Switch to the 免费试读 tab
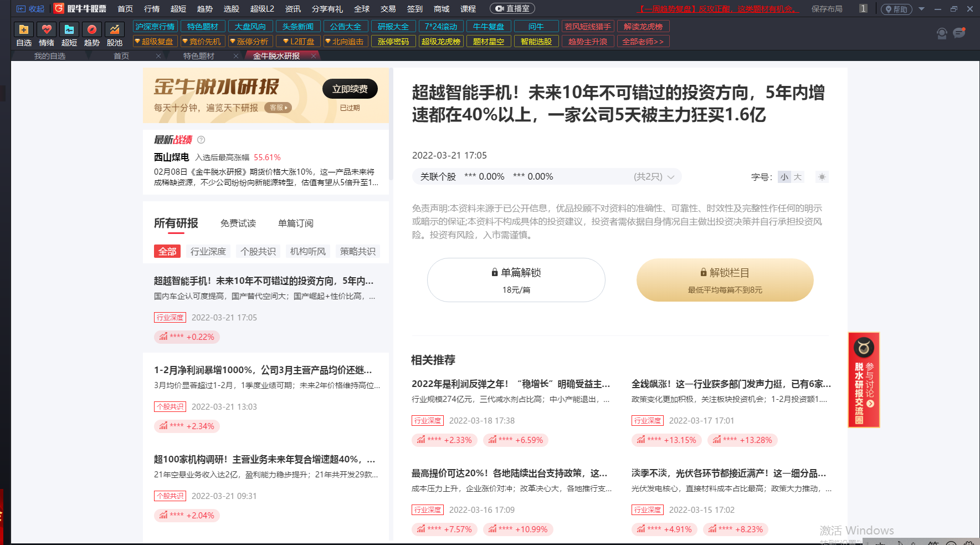 coord(238,223)
